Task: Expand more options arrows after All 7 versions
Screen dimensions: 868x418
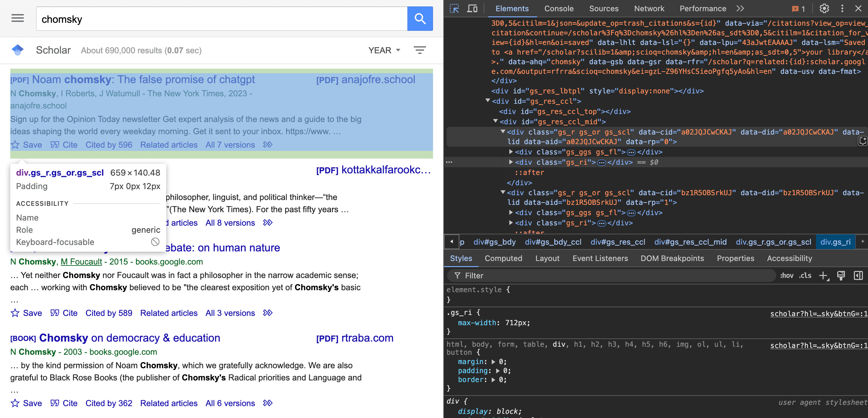Action: coord(268,145)
